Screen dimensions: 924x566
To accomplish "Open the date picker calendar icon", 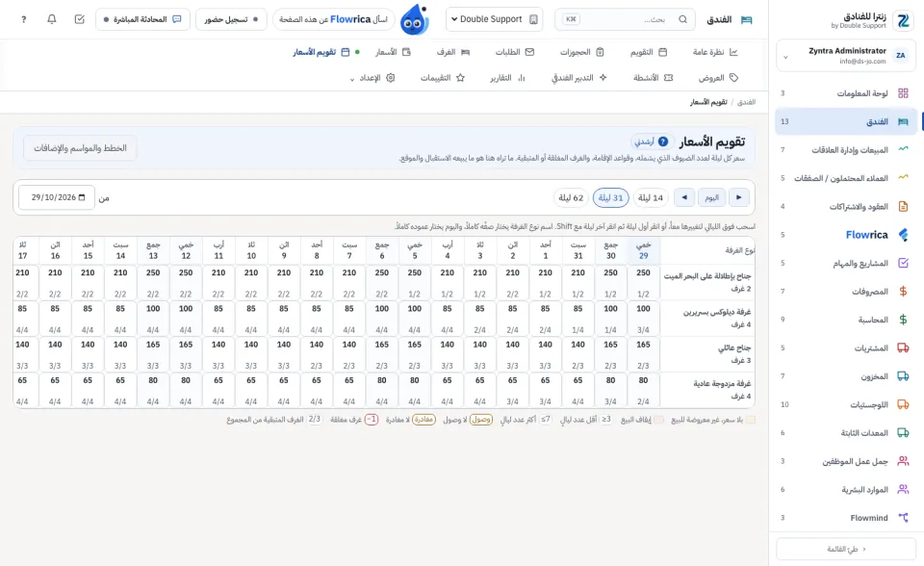I will point(82,197).
